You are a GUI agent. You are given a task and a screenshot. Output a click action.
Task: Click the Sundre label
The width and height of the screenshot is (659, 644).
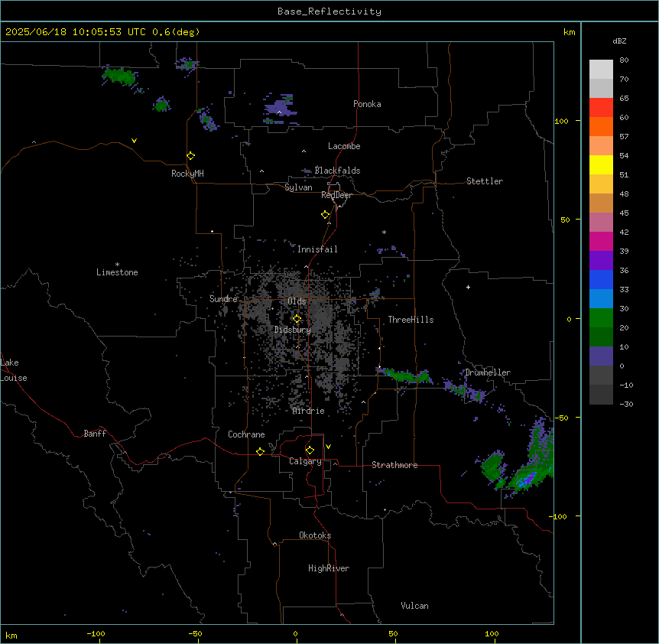(223, 299)
